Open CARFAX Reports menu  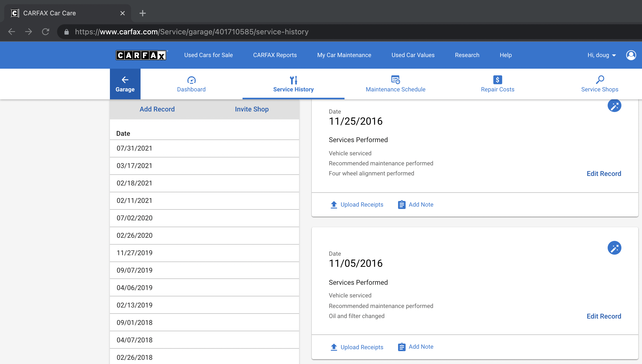[x=275, y=55]
